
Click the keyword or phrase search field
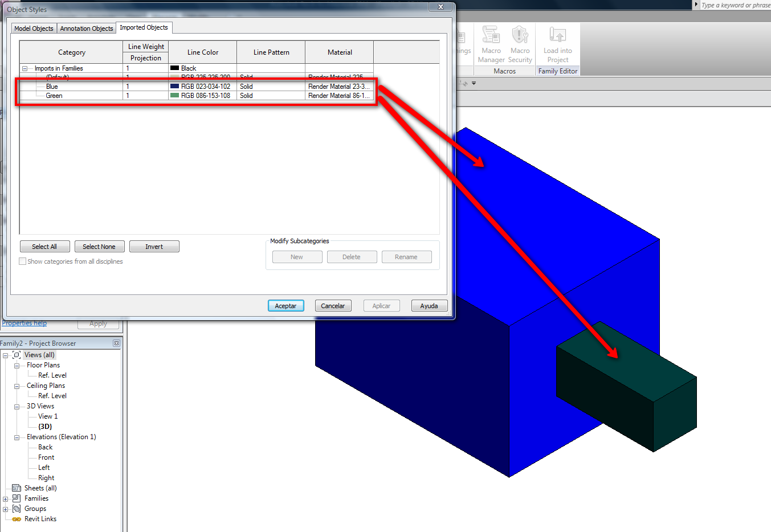735,5
